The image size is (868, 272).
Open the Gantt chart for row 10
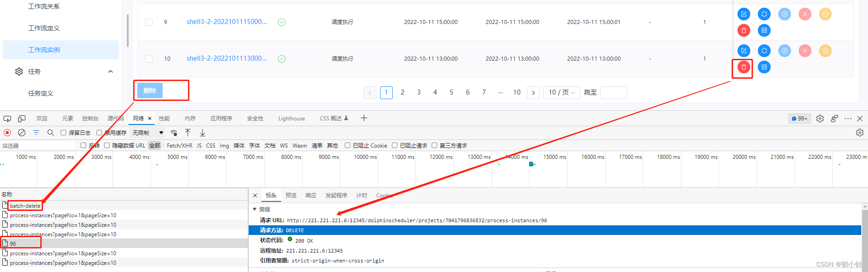click(x=764, y=67)
